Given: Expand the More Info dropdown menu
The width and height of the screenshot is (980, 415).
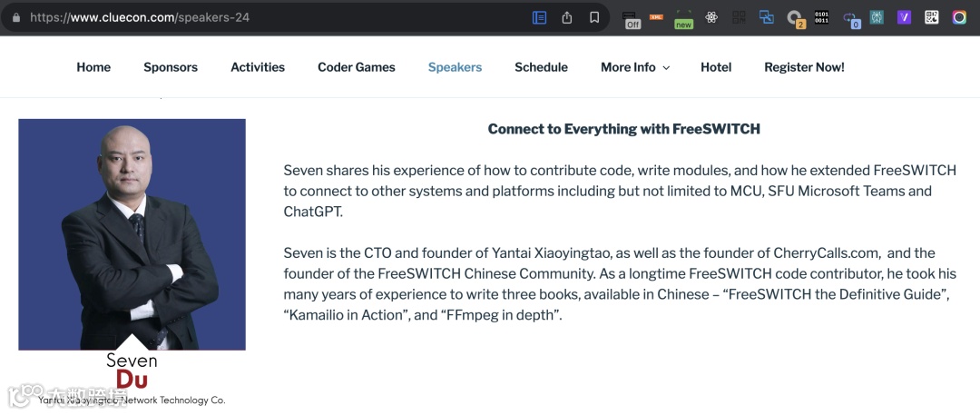Looking at the screenshot, I should (x=635, y=67).
